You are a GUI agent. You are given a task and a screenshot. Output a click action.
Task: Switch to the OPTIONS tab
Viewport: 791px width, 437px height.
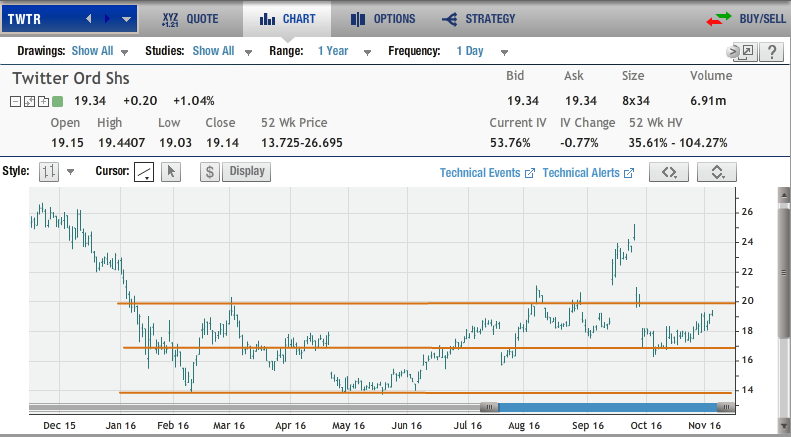383,19
